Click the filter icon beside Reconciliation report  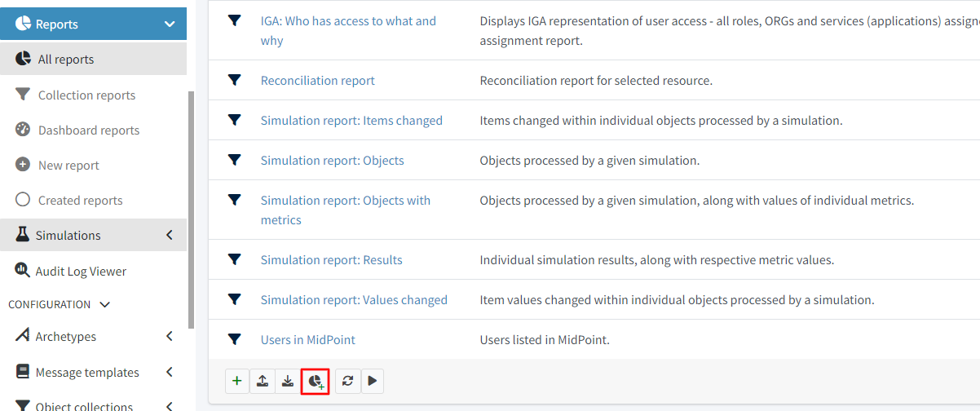coord(235,80)
